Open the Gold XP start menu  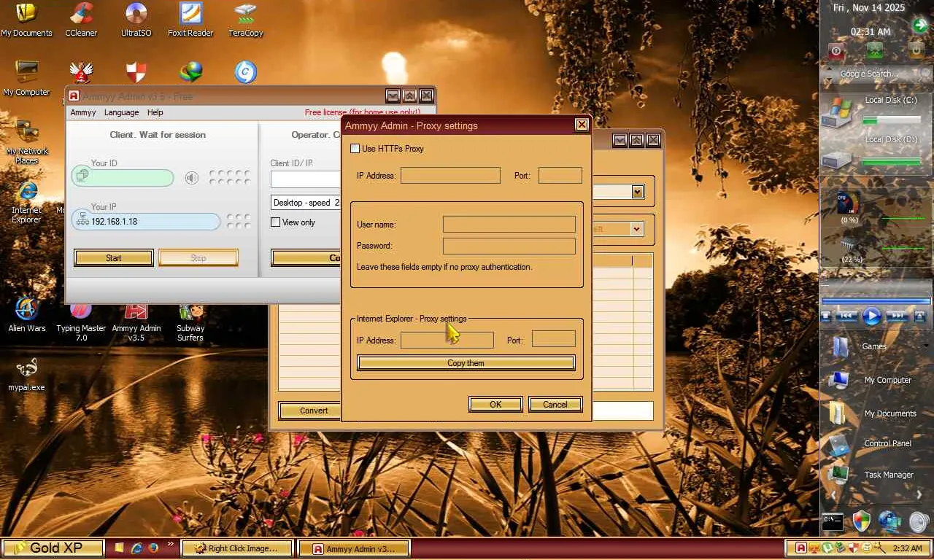pos(53,548)
